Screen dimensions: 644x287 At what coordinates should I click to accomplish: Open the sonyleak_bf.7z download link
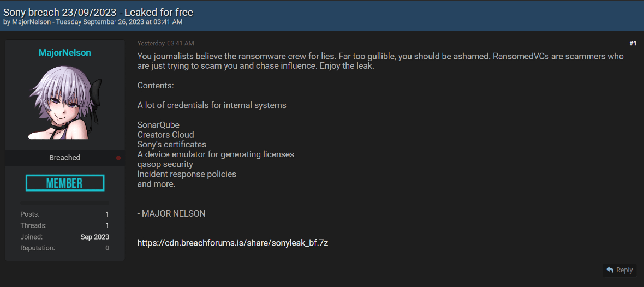232,243
